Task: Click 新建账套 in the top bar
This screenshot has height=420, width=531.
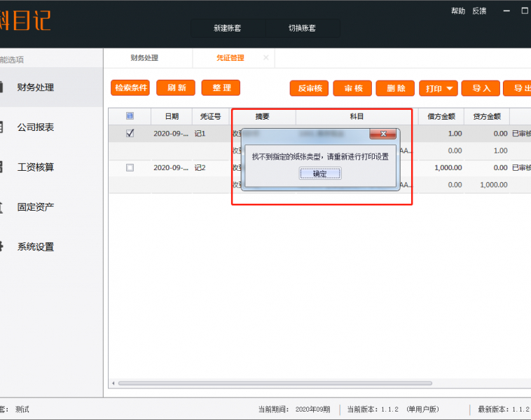Action: click(x=228, y=28)
